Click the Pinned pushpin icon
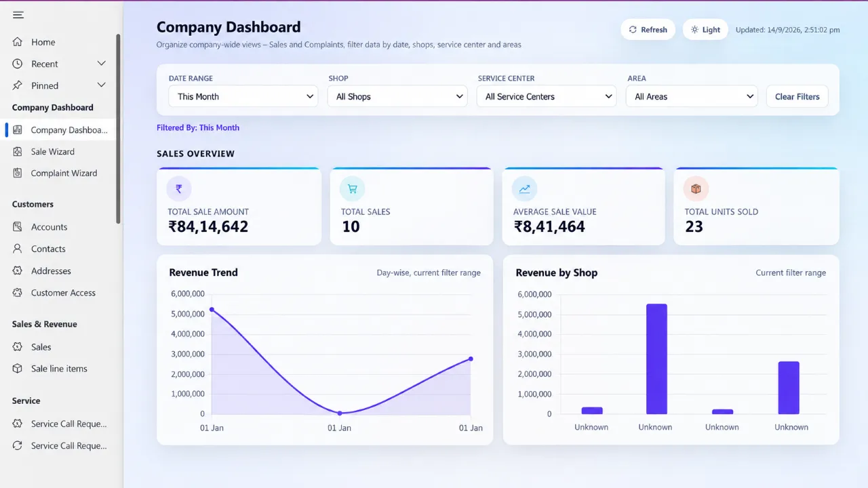868x488 pixels. click(18, 85)
